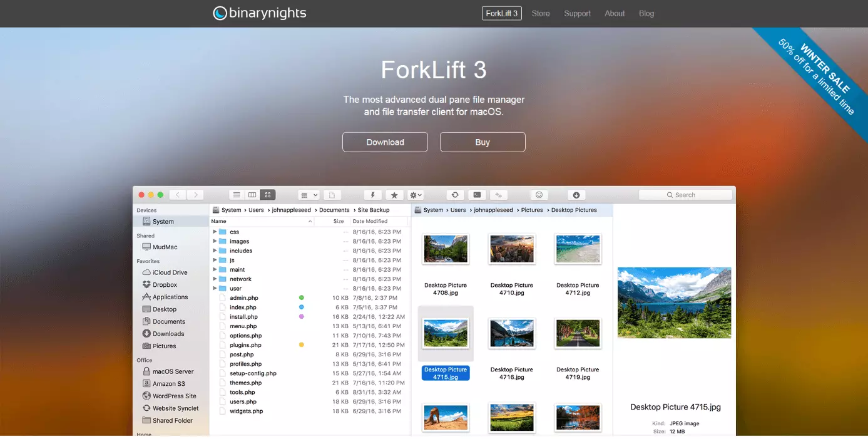
Task: Switch to icon grid view mode
Action: (x=268, y=195)
